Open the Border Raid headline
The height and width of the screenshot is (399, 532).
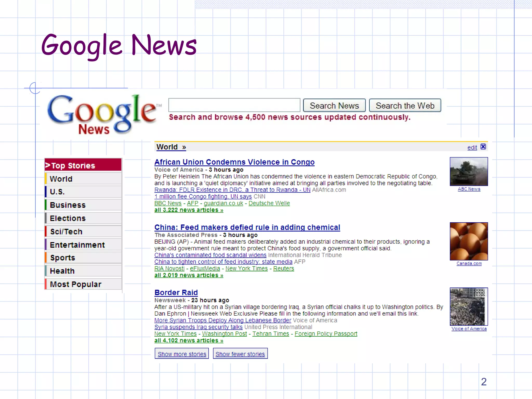point(176,292)
